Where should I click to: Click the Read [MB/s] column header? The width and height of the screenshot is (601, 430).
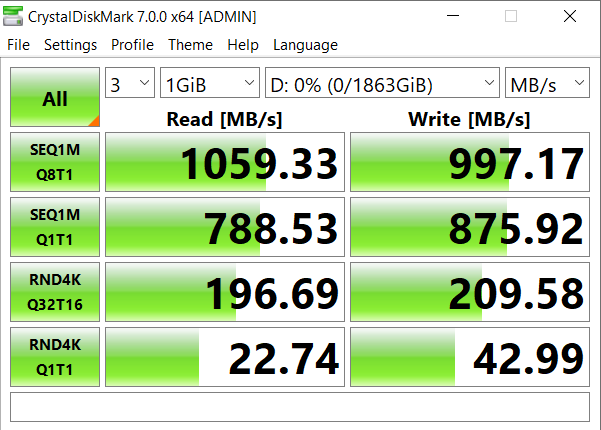225,119
